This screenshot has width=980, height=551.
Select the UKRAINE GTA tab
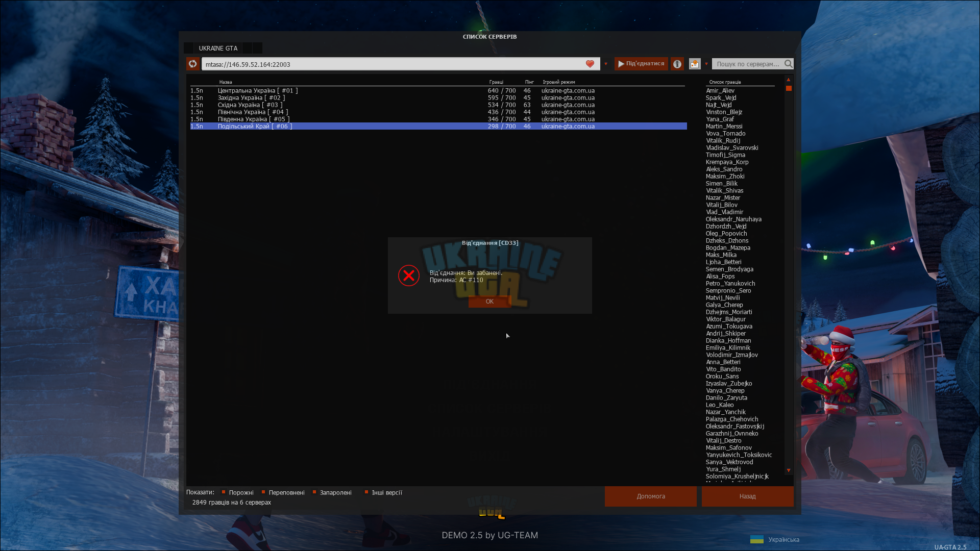pos(218,48)
